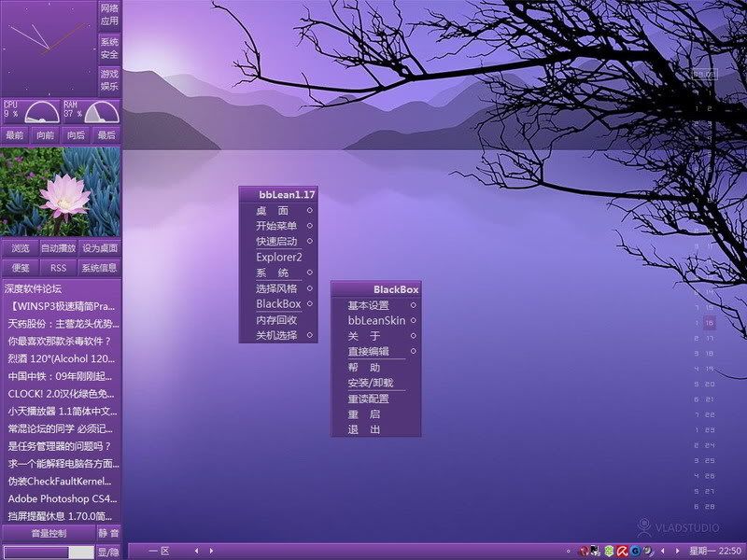Open Adobe Photoshop CS4... feed item
Image resolution: width=747 pixels, height=560 pixels.
62,498
